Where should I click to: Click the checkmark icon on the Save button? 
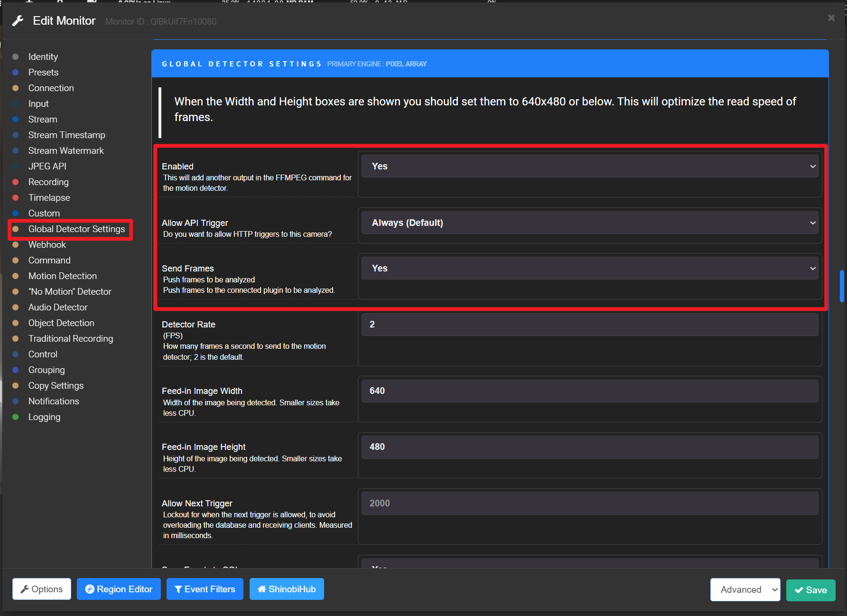[799, 590]
